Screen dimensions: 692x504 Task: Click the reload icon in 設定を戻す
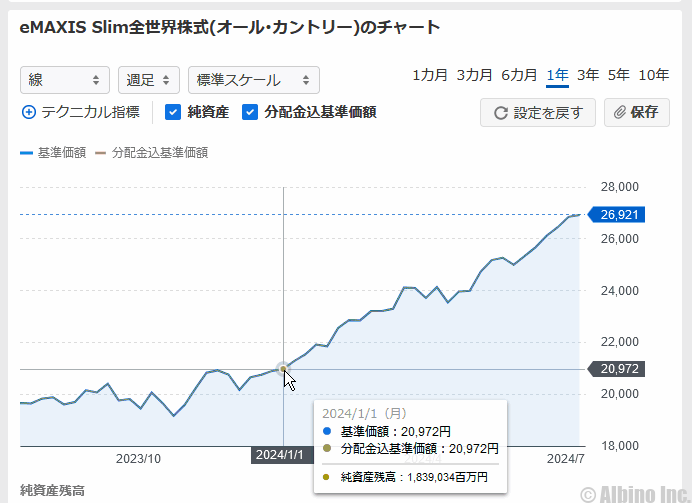coord(500,113)
